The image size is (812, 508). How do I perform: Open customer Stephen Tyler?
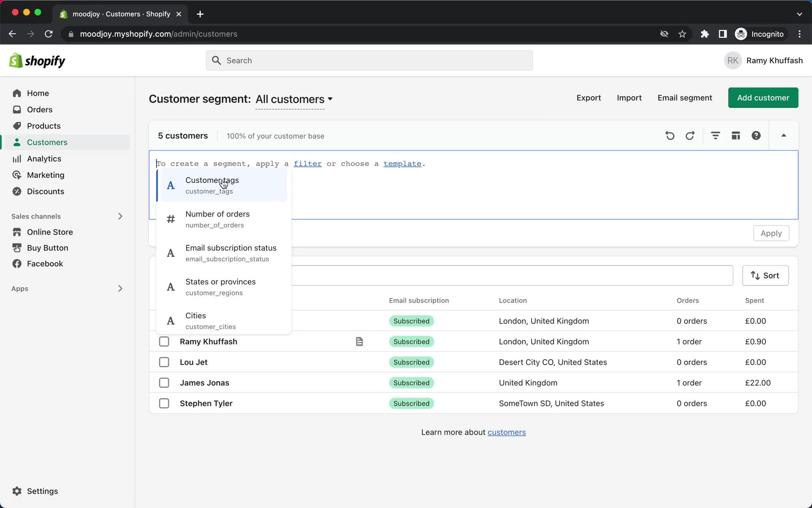(206, 403)
